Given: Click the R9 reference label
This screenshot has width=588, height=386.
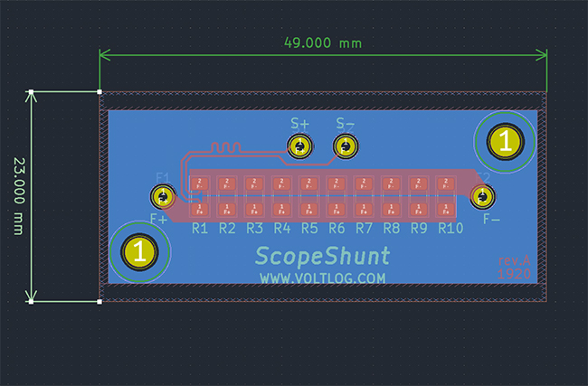Looking at the screenshot, I should pyautogui.click(x=419, y=228).
